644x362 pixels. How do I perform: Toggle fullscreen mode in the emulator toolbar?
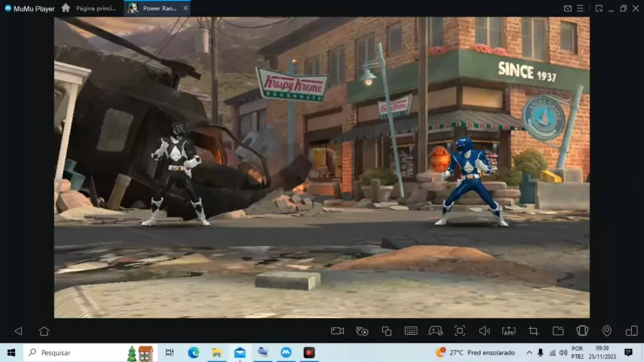pyautogui.click(x=459, y=331)
